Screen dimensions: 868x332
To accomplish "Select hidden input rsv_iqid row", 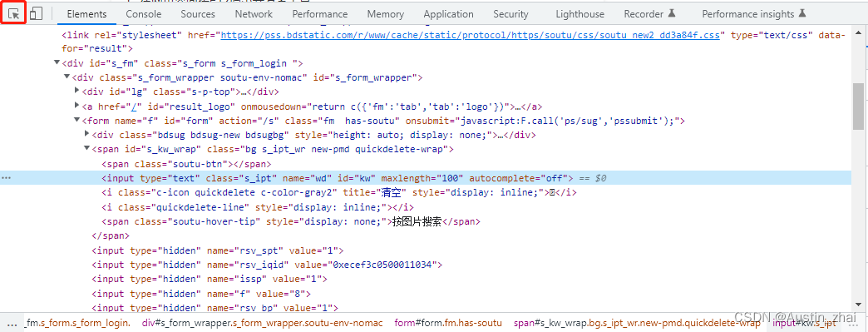I will click(x=267, y=265).
